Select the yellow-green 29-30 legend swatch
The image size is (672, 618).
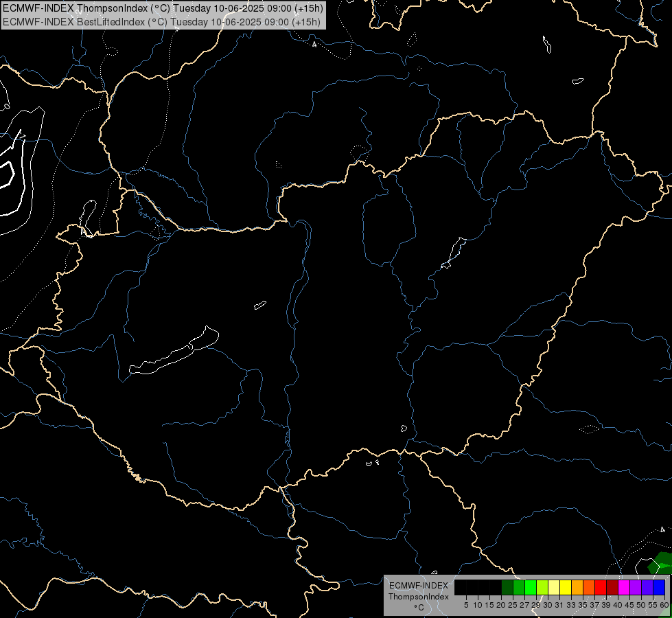542,587
